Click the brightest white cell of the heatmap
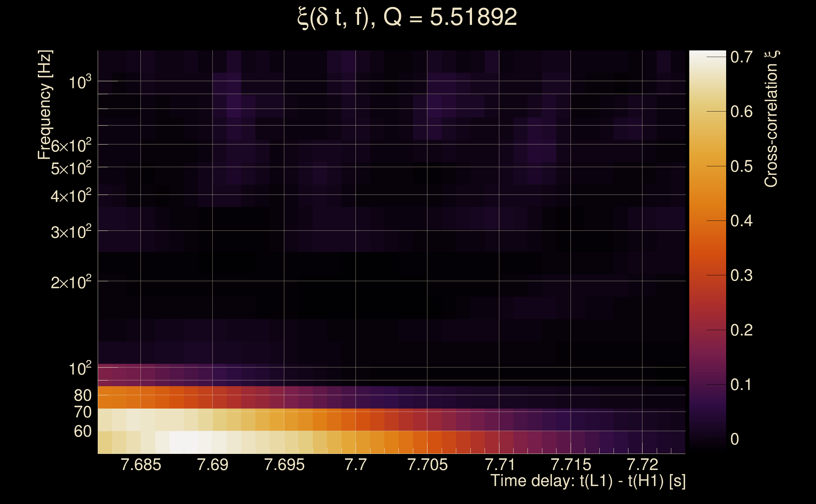 [x=184, y=442]
